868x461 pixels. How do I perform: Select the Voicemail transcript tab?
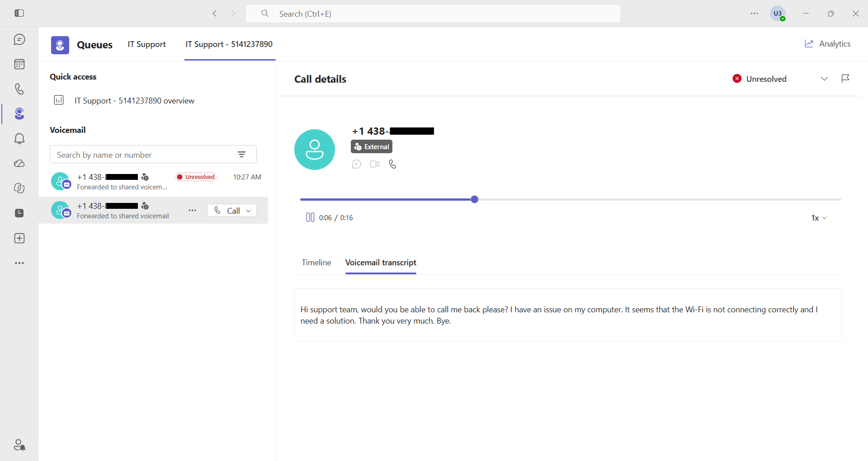pos(381,263)
